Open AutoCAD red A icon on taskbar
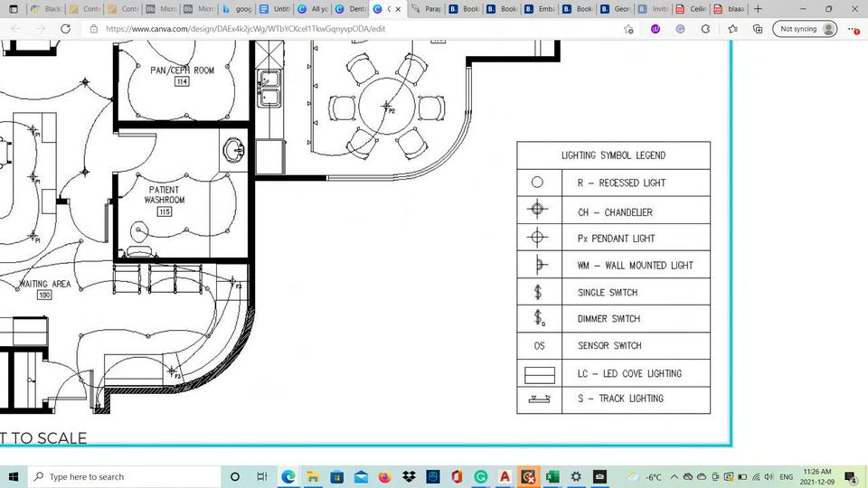This screenshot has width=868, height=488. coord(505,476)
